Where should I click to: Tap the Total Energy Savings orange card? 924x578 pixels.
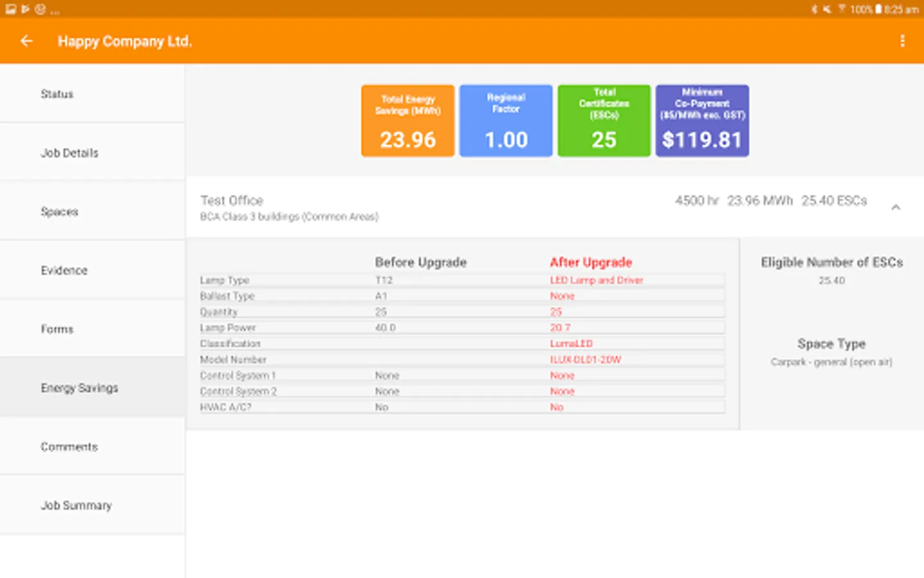coord(408,121)
